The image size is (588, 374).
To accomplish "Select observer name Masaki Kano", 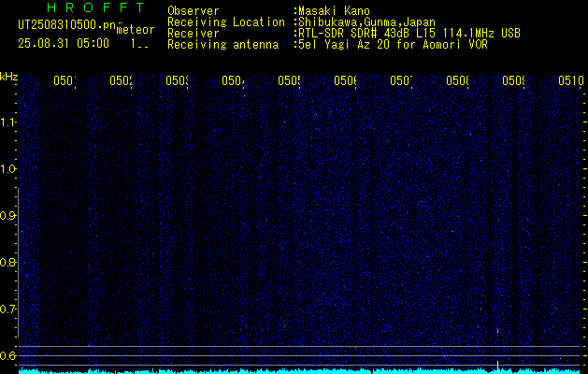I will [x=334, y=11].
